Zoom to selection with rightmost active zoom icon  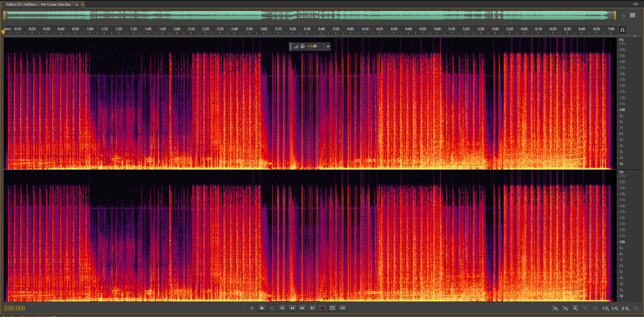click(x=626, y=308)
